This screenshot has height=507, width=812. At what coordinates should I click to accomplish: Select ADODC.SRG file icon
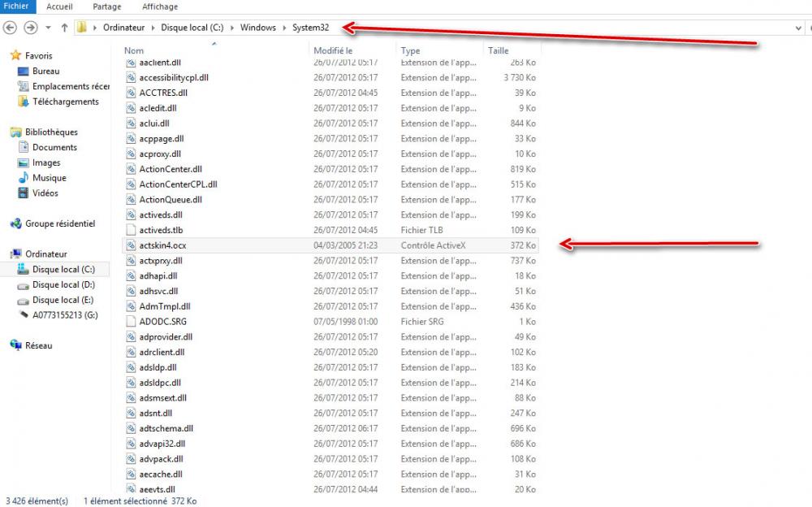[131, 322]
